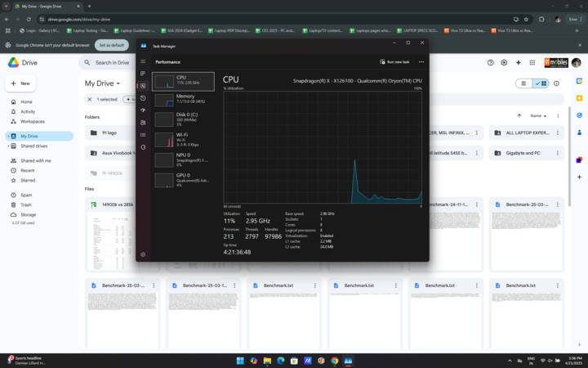
Task: Open Google Calendar side panel
Action: [x=579, y=81]
